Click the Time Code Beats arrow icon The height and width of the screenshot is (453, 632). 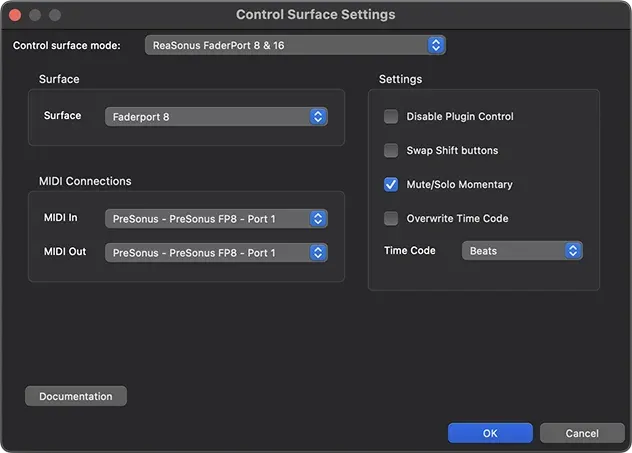573,250
